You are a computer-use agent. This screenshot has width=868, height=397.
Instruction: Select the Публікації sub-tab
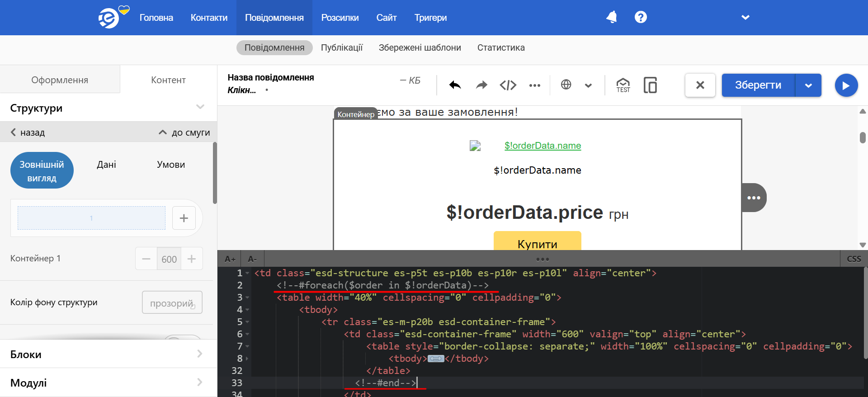(x=342, y=47)
